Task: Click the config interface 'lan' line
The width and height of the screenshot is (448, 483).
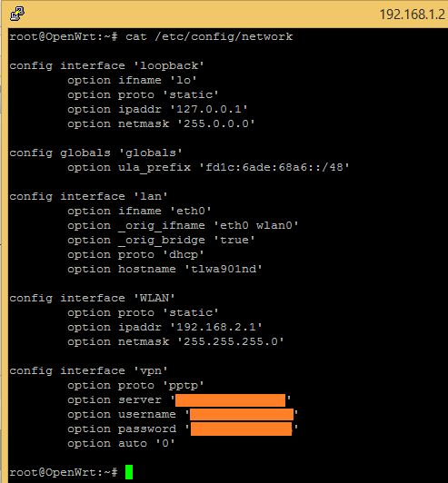Action: [88, 196]
